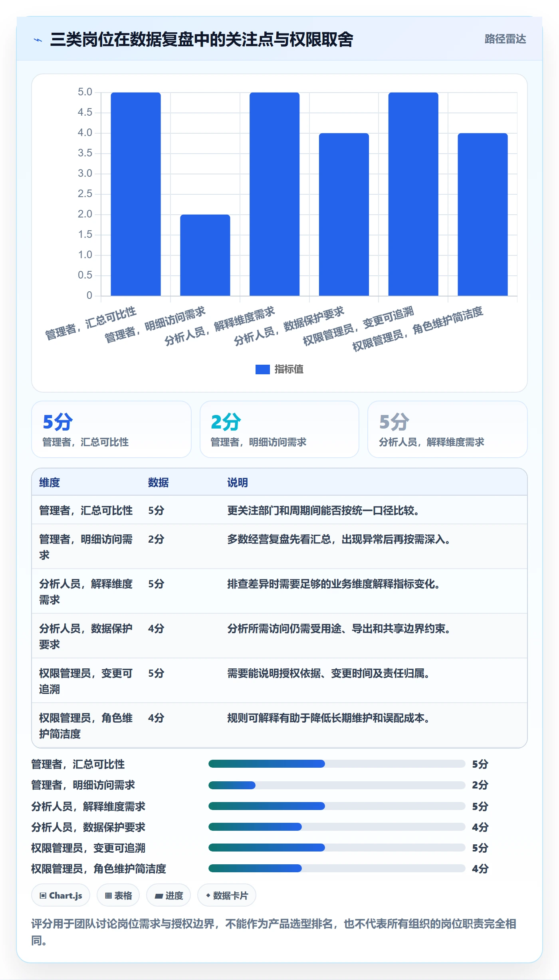Click the 权限管理员，变更可追溯 chart bar
Image resolution: width=559 pixels, height=980 pixels.
pos(413,194)
